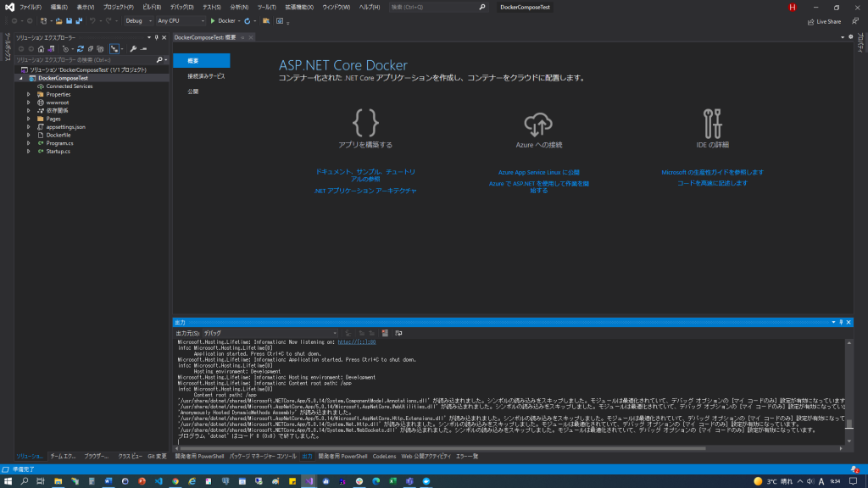This screenshot has height=488, width=868.
Task: Click the Output panel horizontal scrollbar thumb
Action: (442, 448)
